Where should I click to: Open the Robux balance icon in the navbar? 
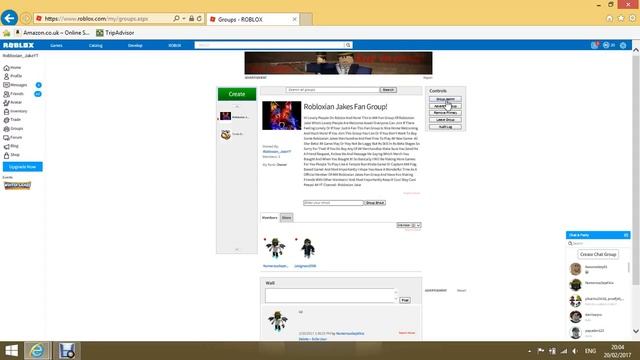click(606, 45)
